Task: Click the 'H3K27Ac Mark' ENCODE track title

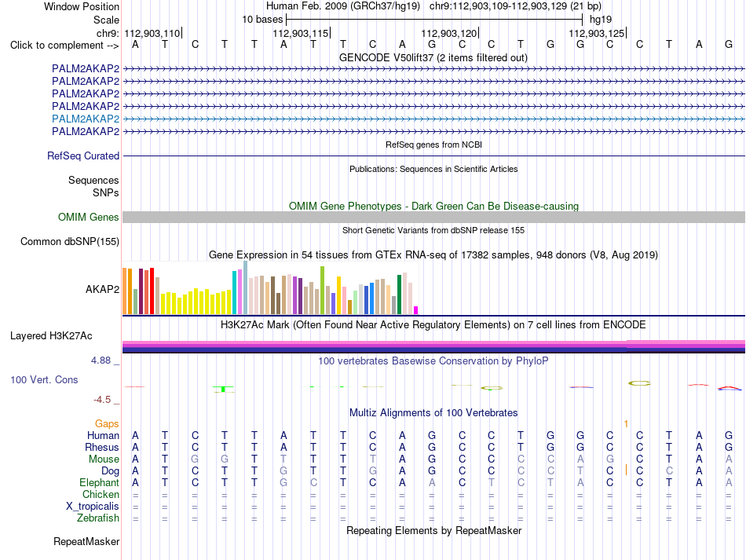Action: (433, 325)
